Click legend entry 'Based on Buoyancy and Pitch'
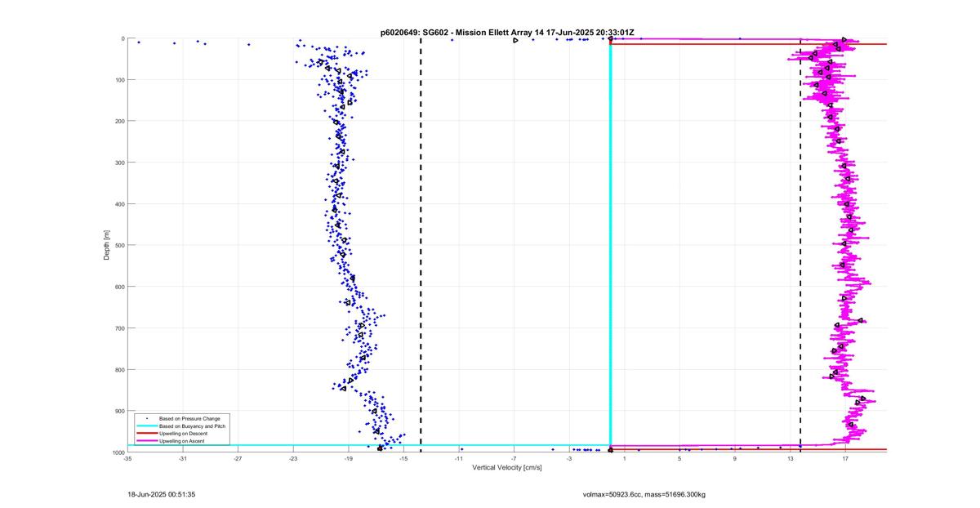 (x=192, y=426)
